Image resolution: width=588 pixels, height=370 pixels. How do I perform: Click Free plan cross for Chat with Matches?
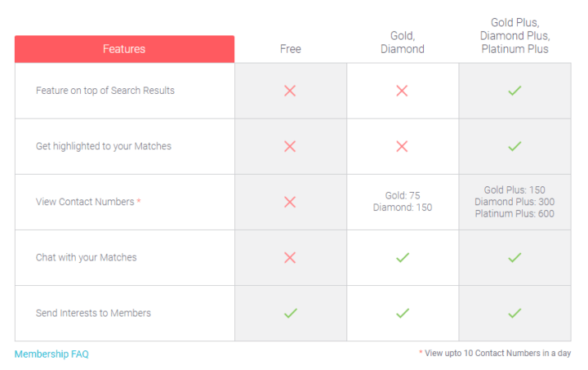coord(290,257)
